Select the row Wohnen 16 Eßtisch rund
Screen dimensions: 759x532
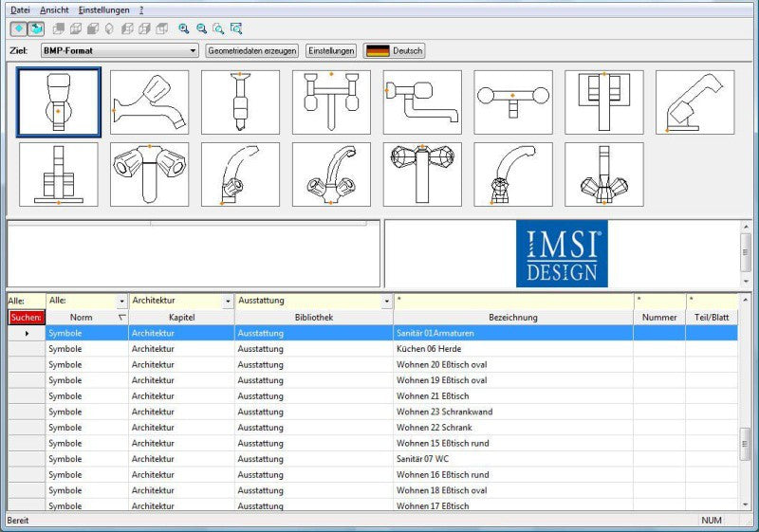(392, 475)
